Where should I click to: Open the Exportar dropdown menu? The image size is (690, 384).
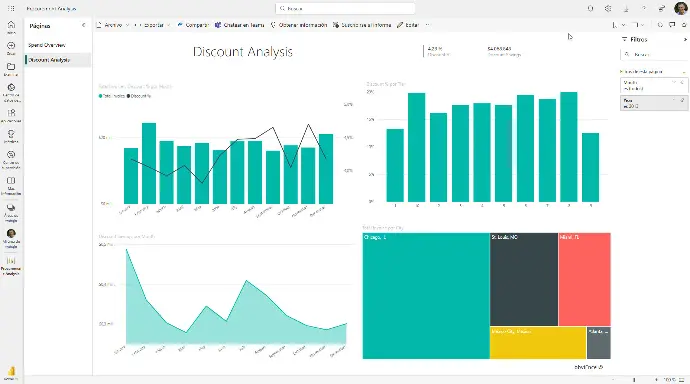tap(153, 25)
